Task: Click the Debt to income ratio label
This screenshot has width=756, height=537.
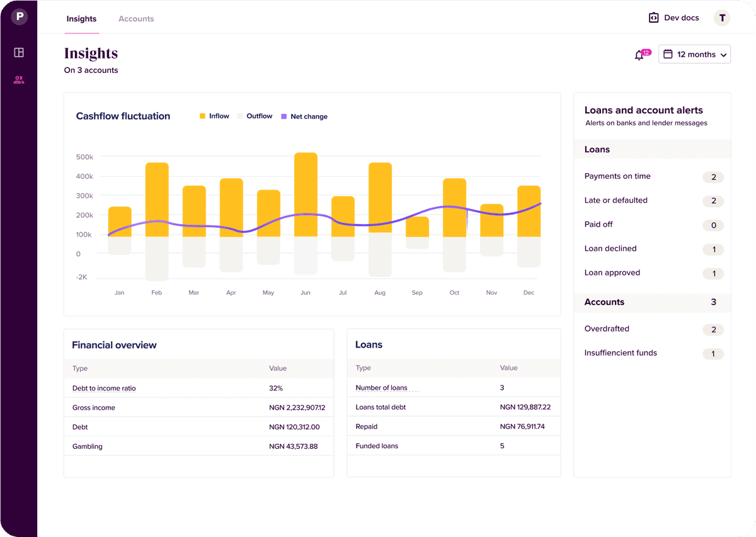Action: click(x=104, y=388)
